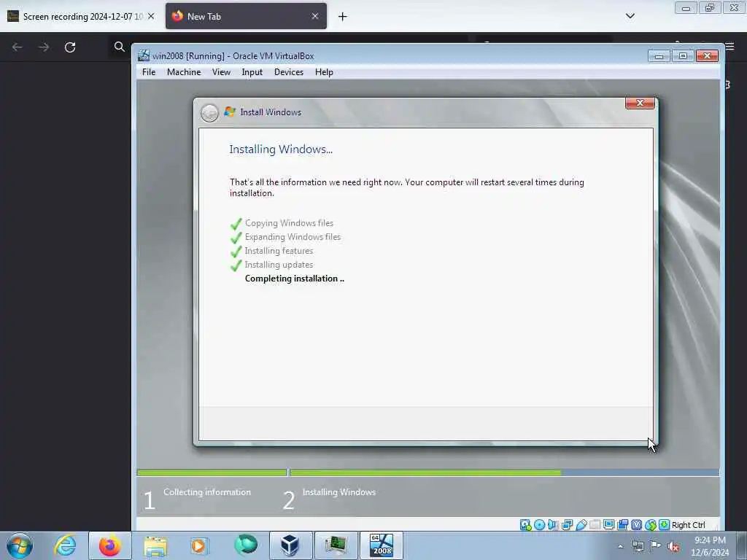Click the browser back arrow
The height and width of the screenshot is (560, 747).
point(18,47)
